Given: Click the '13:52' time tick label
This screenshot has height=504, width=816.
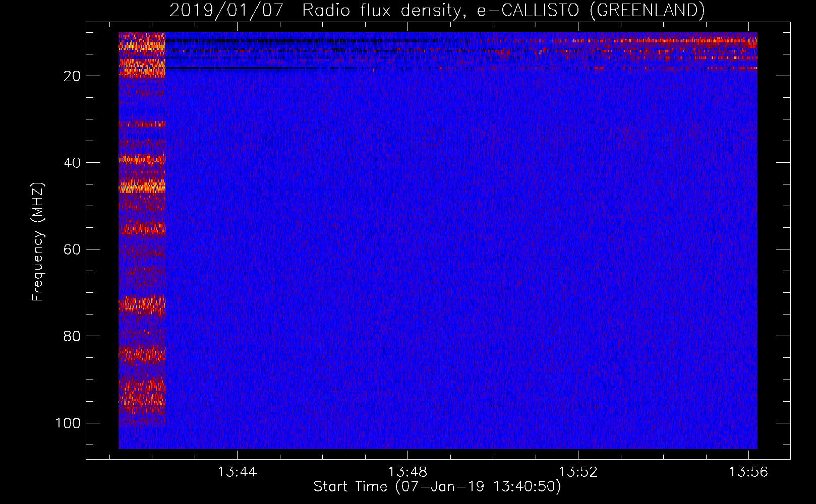Looking at the screenshot, I should pyautogui.click(x=578, y=472).
